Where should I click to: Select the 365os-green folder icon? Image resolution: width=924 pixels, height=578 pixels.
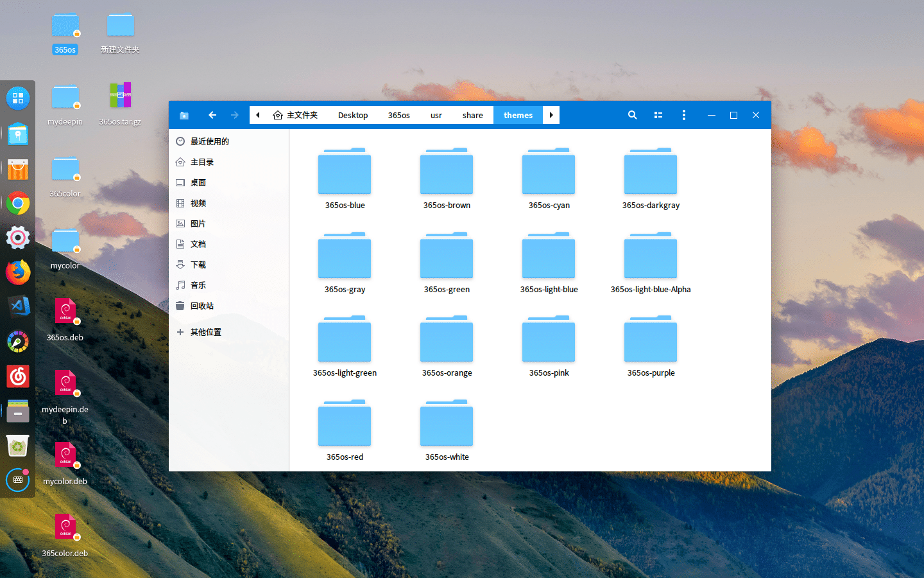coord(447,255)
